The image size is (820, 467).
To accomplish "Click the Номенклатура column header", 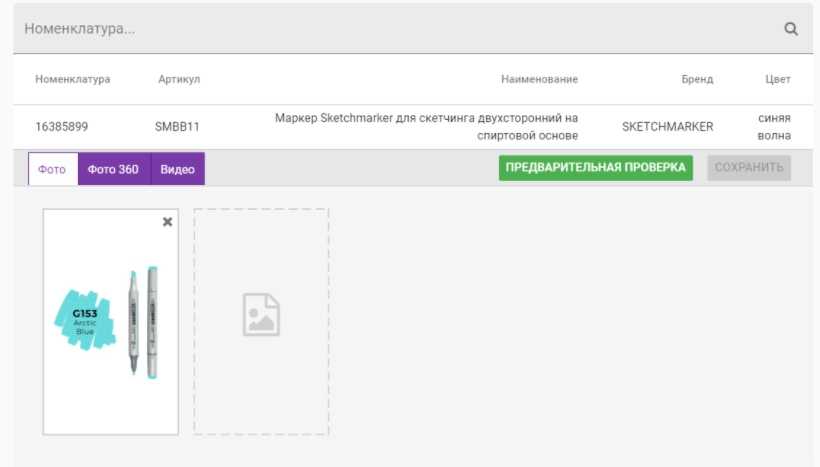I will click(x=72, y=79).
